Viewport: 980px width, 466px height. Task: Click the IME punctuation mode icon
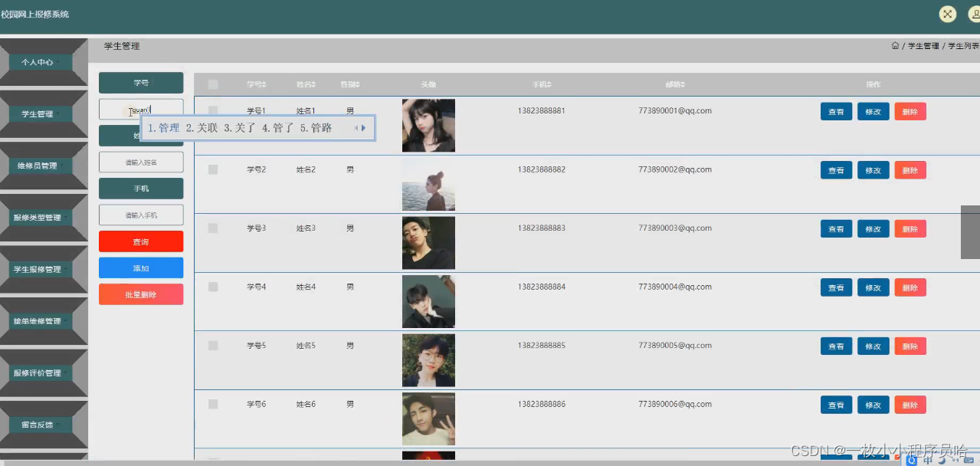pyautogui.click(x=954, y=461)
